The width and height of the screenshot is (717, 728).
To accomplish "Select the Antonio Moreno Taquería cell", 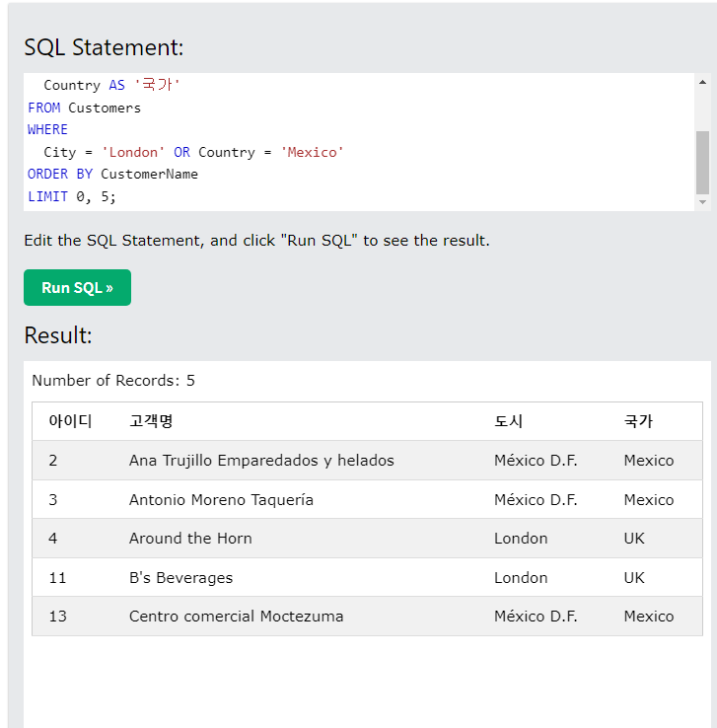I will point(221,499).
